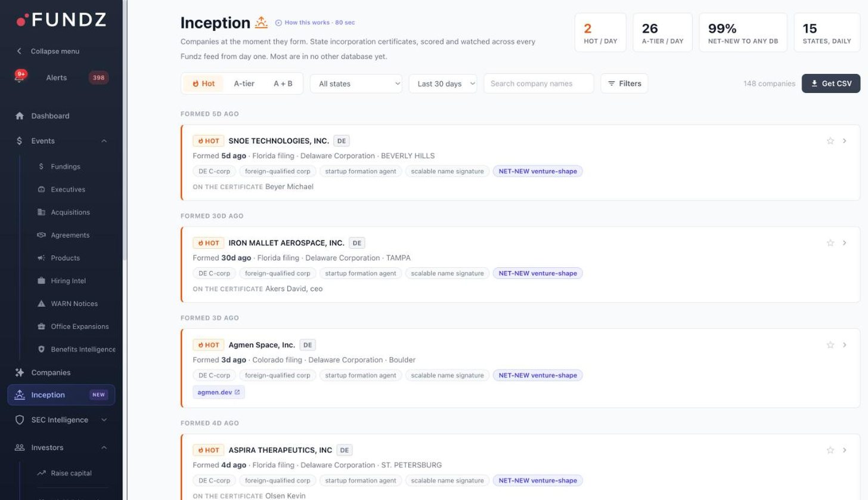Open the agmen.dev website link

pos(218,393)
